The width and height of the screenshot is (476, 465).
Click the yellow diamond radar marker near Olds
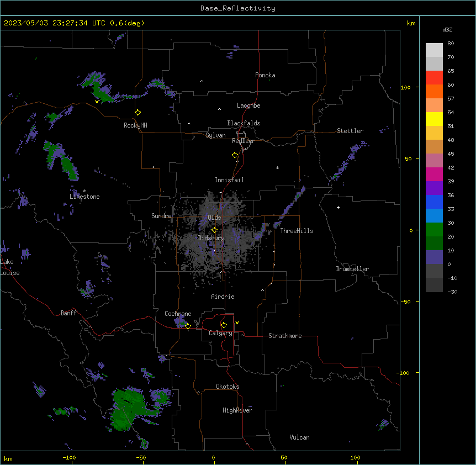pos(214,230)
